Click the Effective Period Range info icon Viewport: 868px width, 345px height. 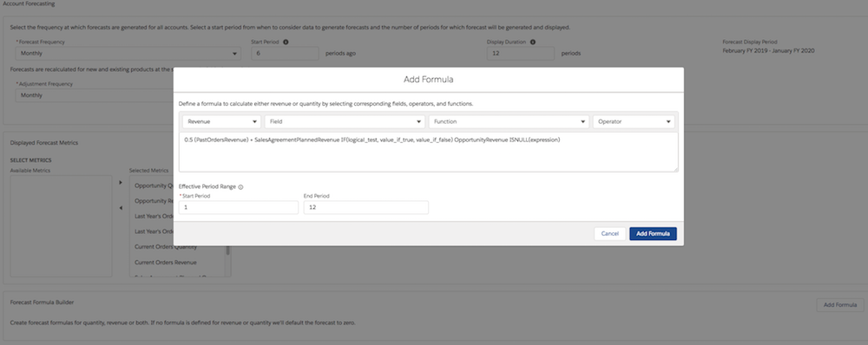point(240,187)
